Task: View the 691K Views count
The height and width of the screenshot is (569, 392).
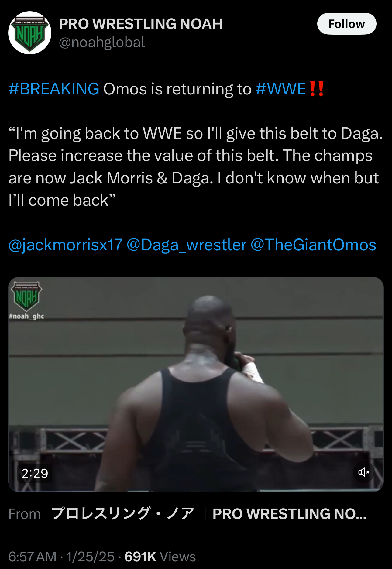Action: tap(160, 557)
